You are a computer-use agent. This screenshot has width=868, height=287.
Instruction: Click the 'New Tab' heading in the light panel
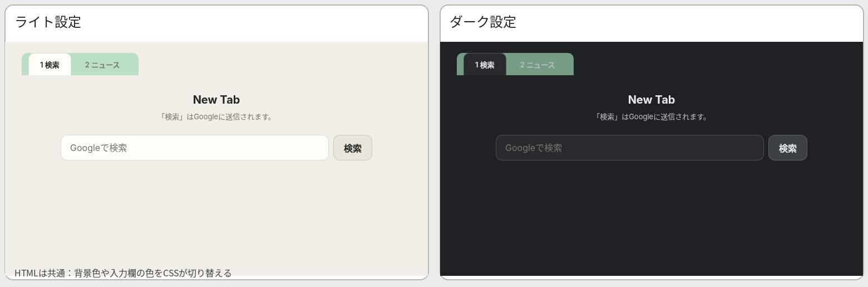coord(216,100)
